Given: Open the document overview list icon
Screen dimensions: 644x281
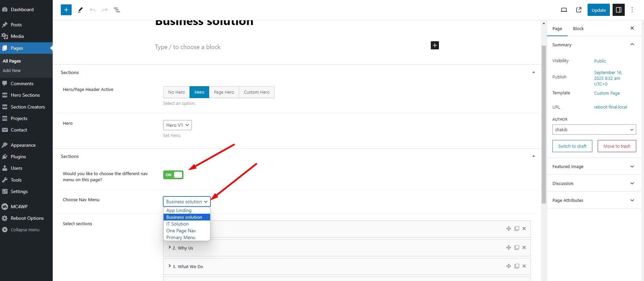Looking at the screenshot, I should tap(117, 10).
